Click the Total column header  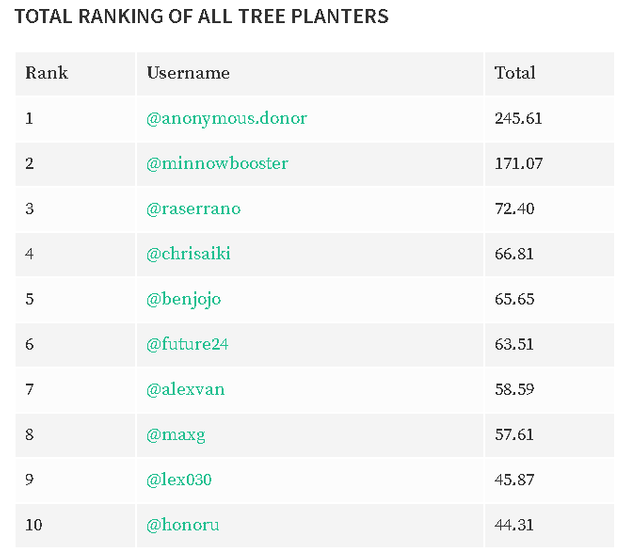[515, 73]
